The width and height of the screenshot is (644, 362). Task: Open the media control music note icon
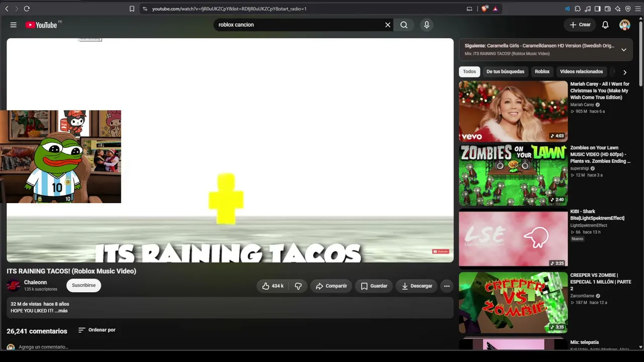588,9
